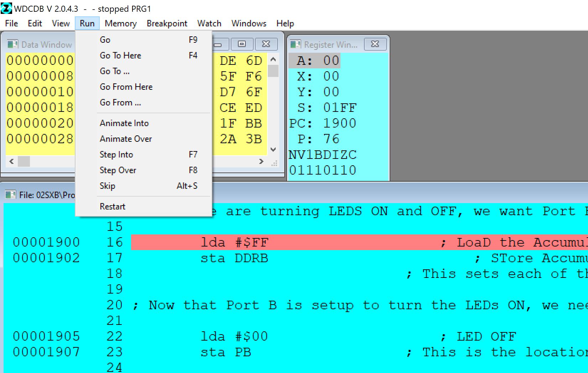Minimize the Data Window
The height and width of the screenshot is (373, 588).
218,44
